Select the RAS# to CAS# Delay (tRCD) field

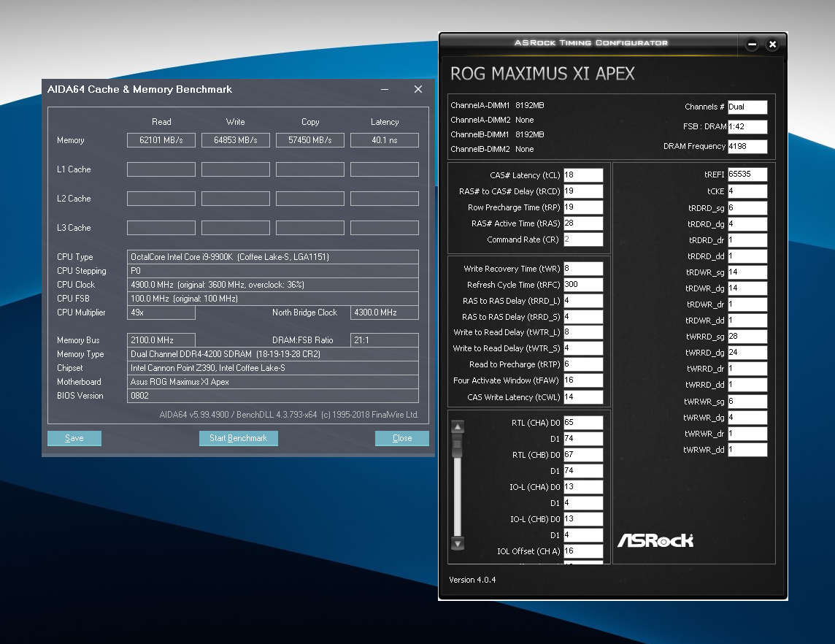tap(583, 191)
